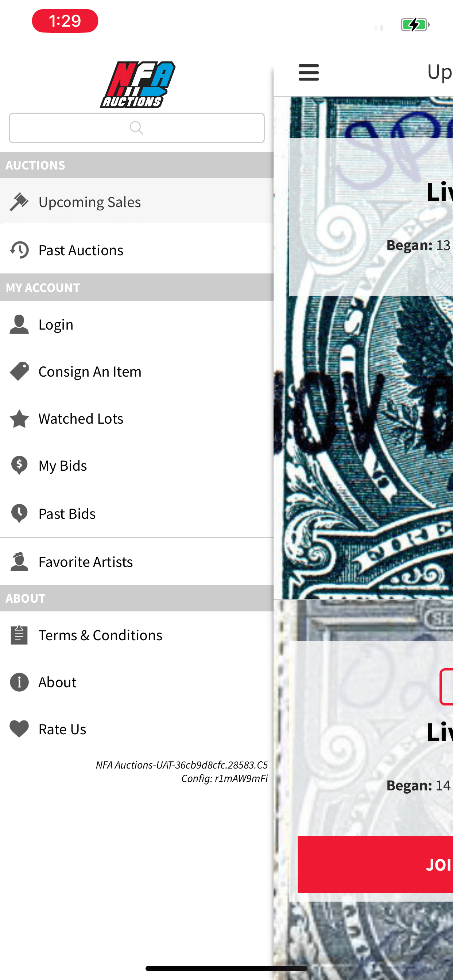The width and height of the screenshot is (453, 980).
Task: Open the Login menu entry
Action: point(137,324)
